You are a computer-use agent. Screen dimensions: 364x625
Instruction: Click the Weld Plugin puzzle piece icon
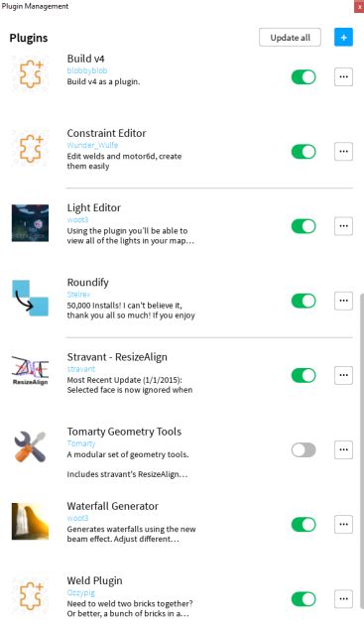(x=31, y=596)
